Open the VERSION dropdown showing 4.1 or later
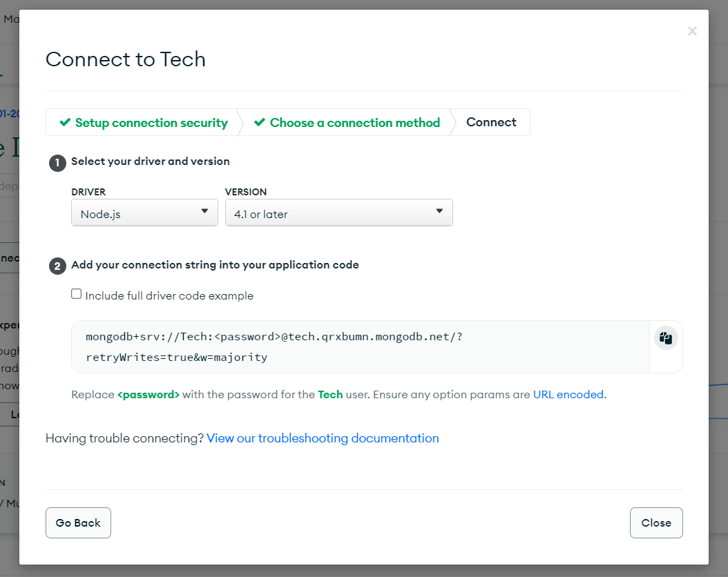This screenshot has height=577, width=728. click(339, 213)
